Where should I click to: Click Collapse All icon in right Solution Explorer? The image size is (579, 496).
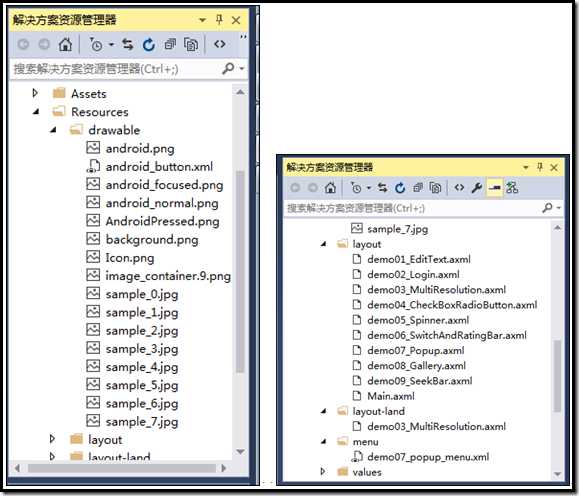coord(418,188)
